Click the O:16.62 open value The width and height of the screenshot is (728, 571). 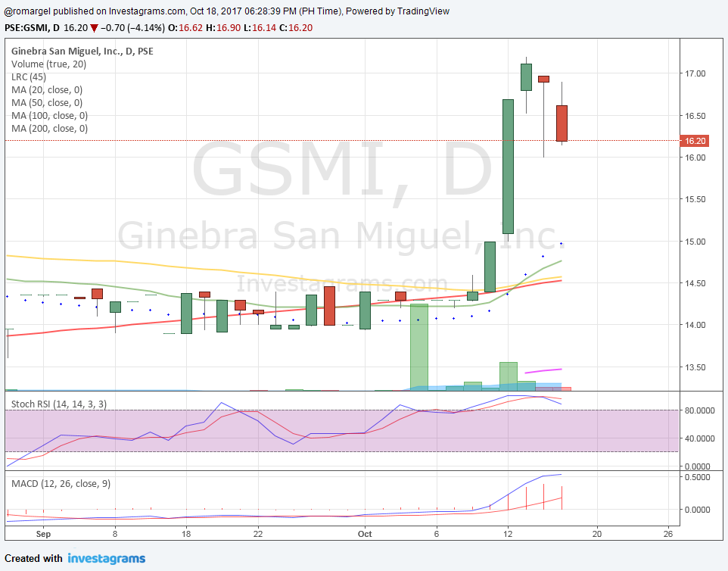(185, 28)
